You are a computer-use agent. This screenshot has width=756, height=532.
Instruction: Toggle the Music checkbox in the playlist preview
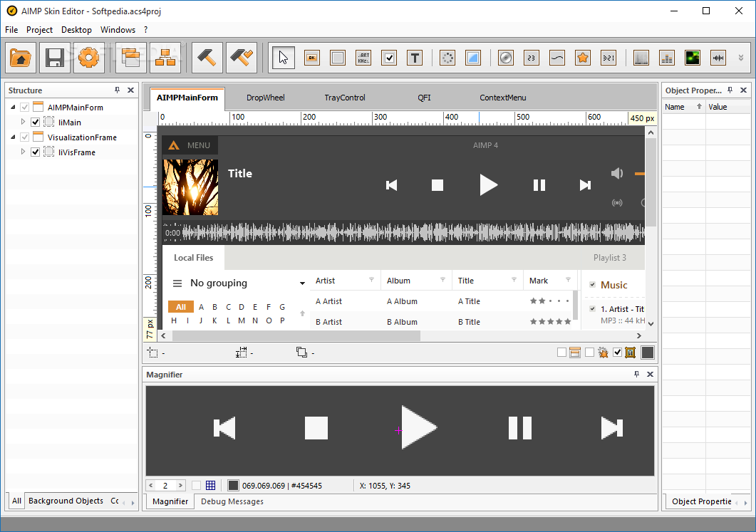pyautogui.click(x=593, y=285)
